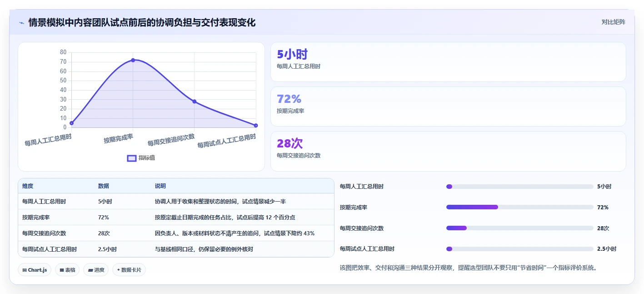Click table cell 每周交接追问次数

coord(44,233)
